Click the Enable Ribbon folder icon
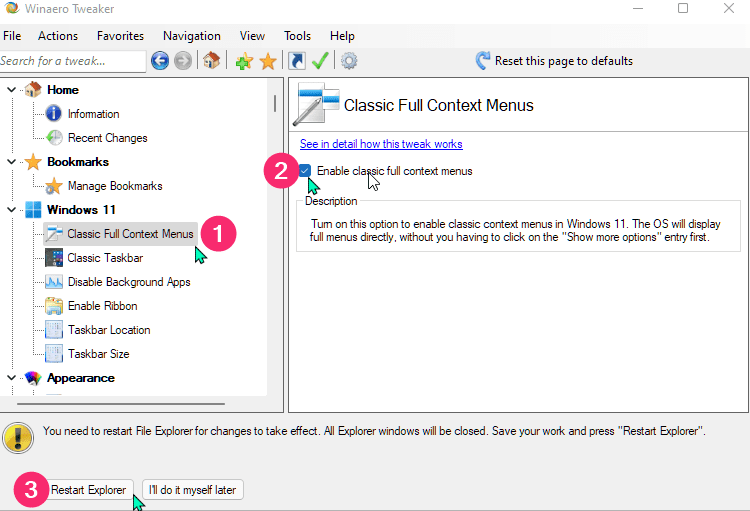Viewport: 750px width, 511px height. point(54,306)
